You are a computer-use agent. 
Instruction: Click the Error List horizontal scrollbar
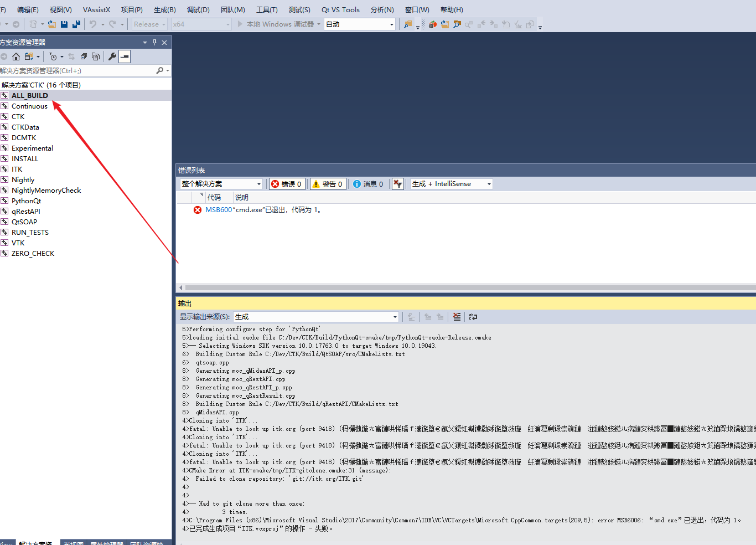coord(469,287)
